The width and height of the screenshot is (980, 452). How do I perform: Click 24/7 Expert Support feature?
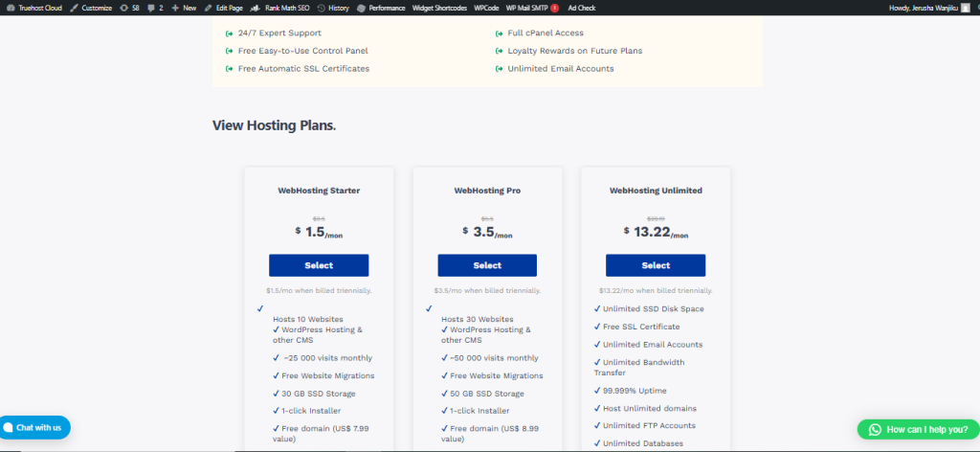point(279,34)
